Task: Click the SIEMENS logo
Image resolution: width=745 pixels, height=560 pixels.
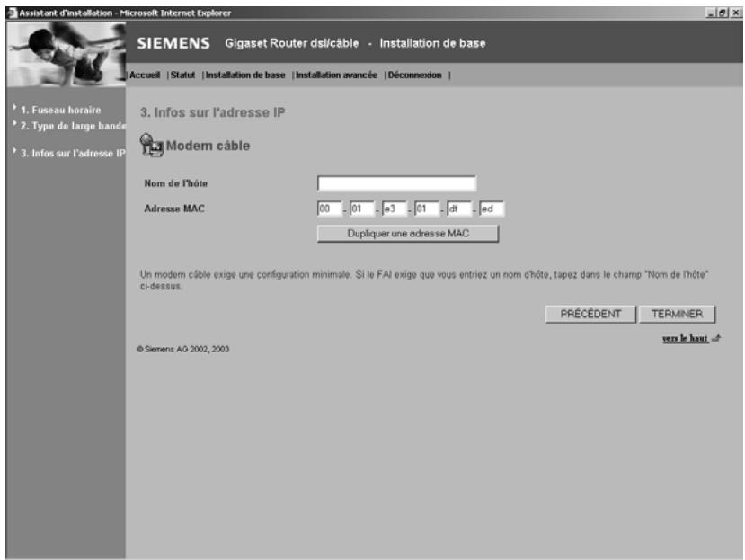Action: (x=173, y=43)
